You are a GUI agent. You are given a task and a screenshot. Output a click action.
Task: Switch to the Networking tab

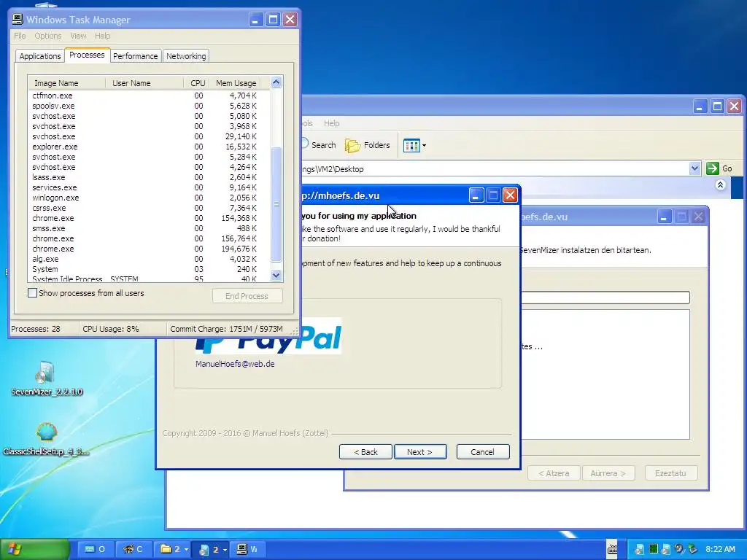[186, 55]
